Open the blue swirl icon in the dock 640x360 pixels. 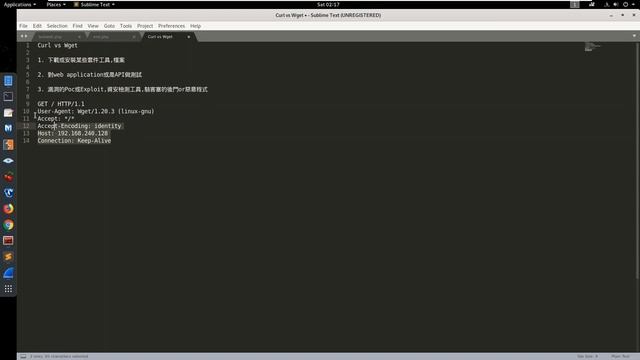click(x=8, y=193)
